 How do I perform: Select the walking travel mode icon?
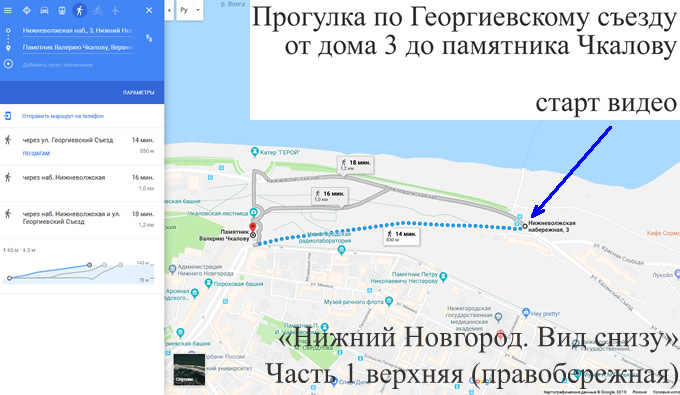79,10
